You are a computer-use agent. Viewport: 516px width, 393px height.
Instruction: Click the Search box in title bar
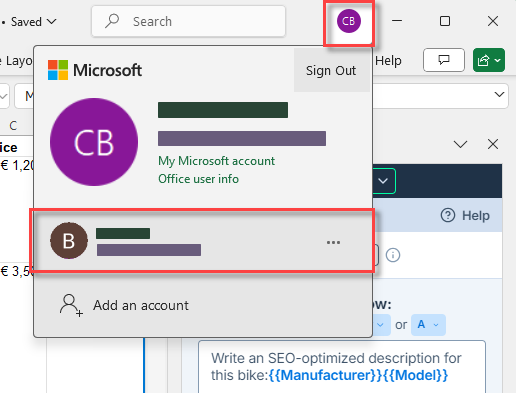189,21
